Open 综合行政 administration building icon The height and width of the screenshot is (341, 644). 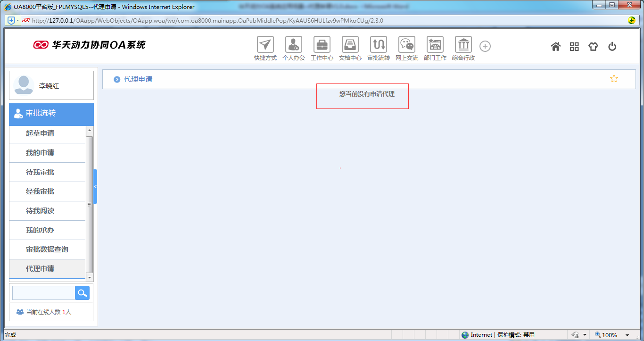tap(463, 45)
